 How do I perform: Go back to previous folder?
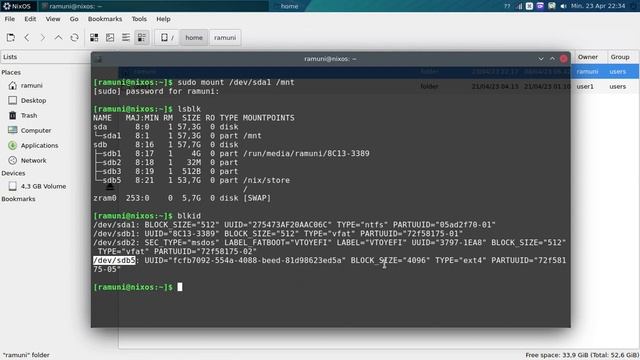(x=27, y=38)
